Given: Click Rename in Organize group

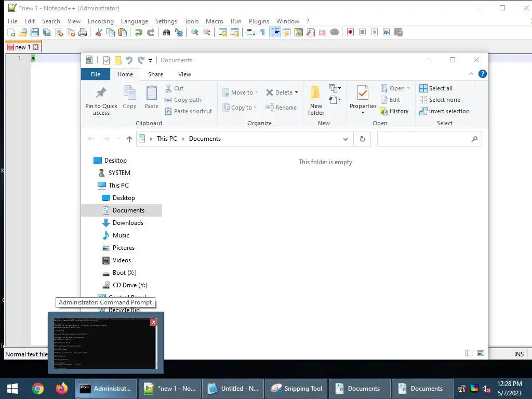Looking at the screenshot, I should (281, 108).
